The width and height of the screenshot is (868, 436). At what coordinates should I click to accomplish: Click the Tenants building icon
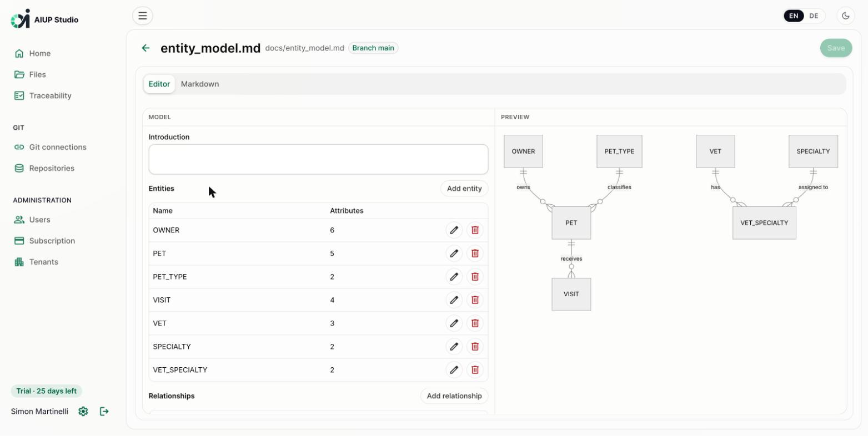click(x=19, y=262)
